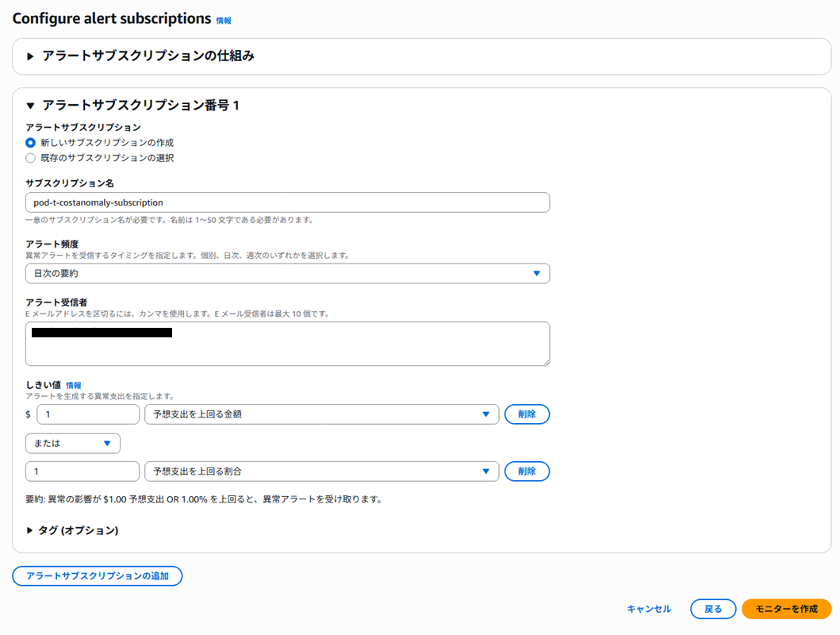Click the 要約 summary text line
The height and width of the screenshot is (635, 840).
pos(204,499)
